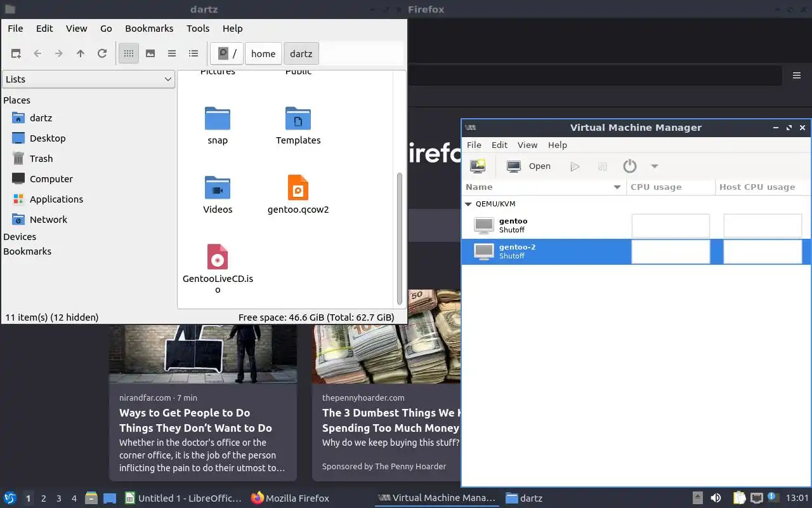812x508 pixels.
Task: Open Help menu in Virtual Machine Manager
Action: 558,145
